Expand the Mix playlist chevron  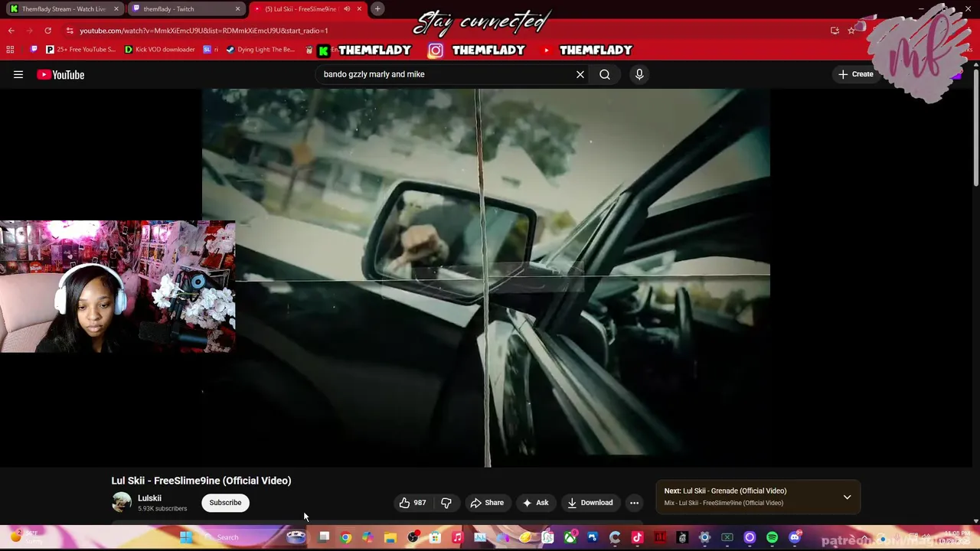click(847, 497)
